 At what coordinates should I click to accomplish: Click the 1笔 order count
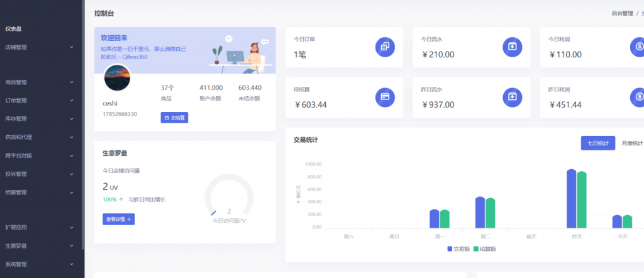300,55
